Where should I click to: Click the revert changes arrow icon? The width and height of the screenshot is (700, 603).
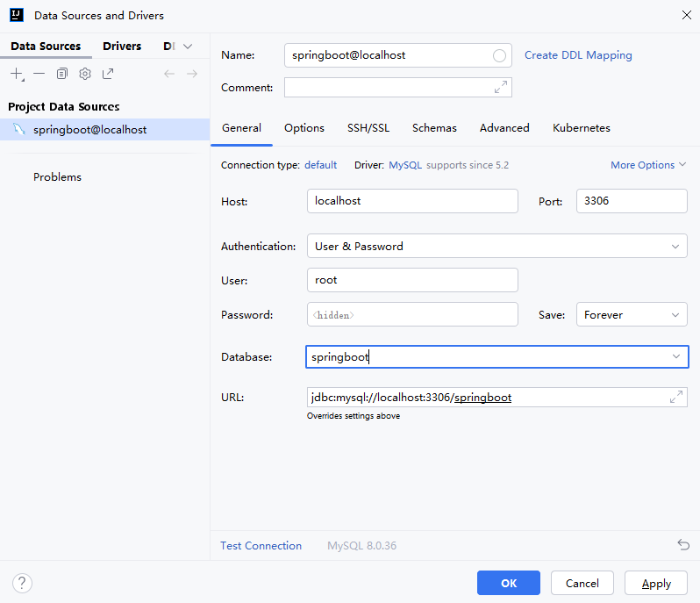point(683,545)
